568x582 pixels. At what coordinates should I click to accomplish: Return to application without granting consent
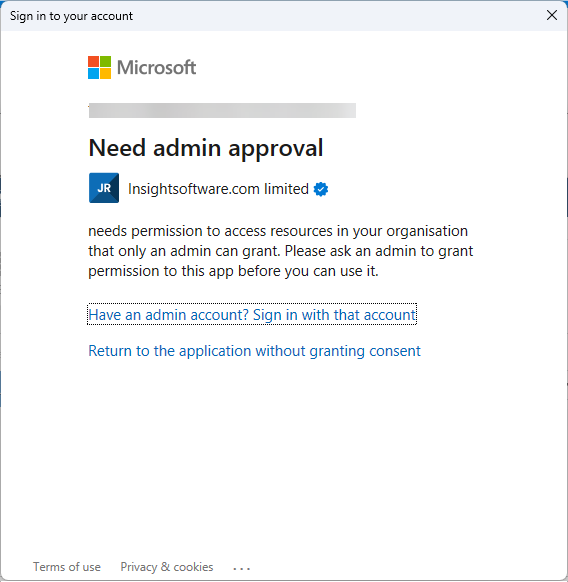[254, 351]
